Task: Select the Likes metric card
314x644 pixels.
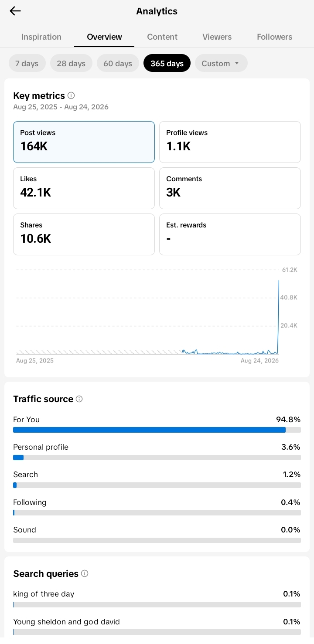Action: 84,188
